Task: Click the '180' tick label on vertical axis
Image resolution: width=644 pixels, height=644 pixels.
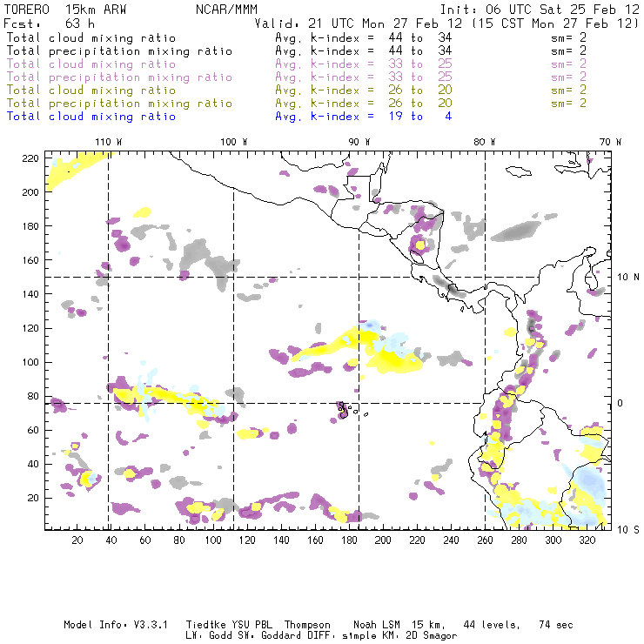Action: point(30,226)
